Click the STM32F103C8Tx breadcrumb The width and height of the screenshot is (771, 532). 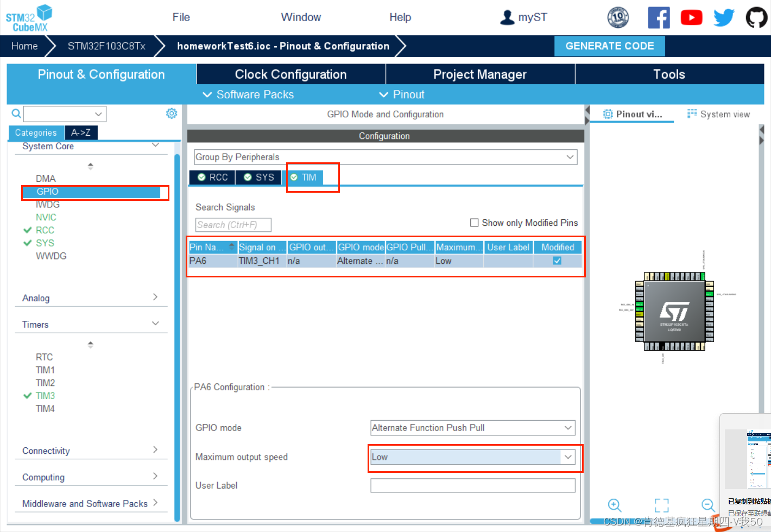[106, 46]
